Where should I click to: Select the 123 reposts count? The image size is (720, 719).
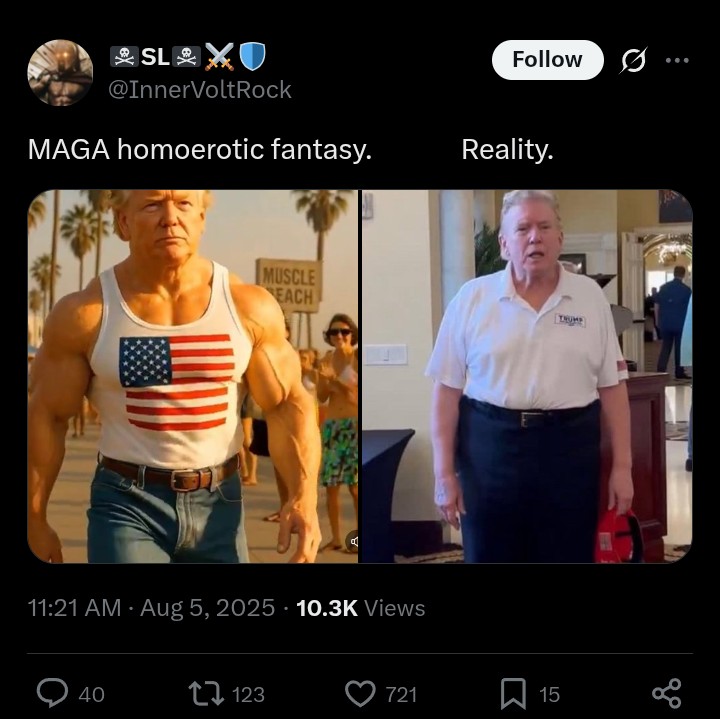248,694
